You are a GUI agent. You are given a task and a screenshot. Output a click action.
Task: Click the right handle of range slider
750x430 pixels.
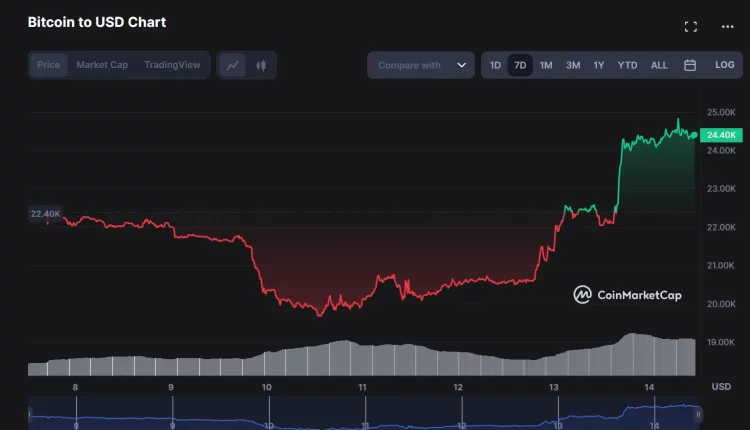pyautogui.click(x=698, y=413)
